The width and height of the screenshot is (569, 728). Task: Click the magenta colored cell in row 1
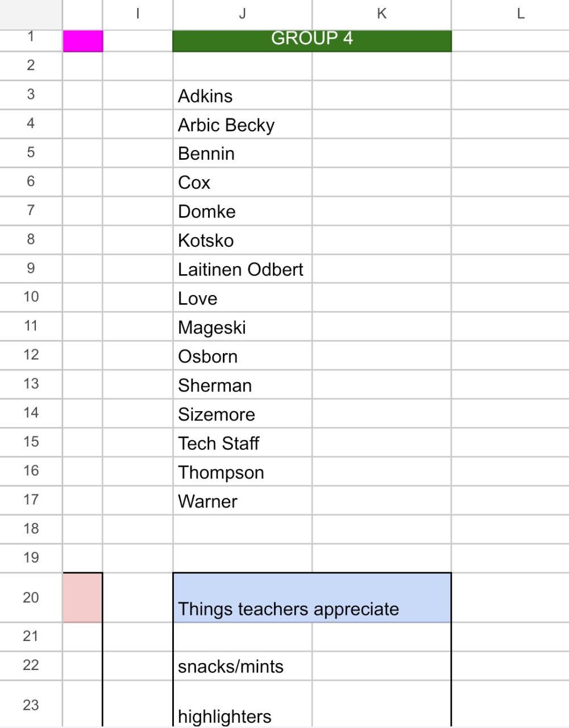pyautogui.click(x=83, y=41)
